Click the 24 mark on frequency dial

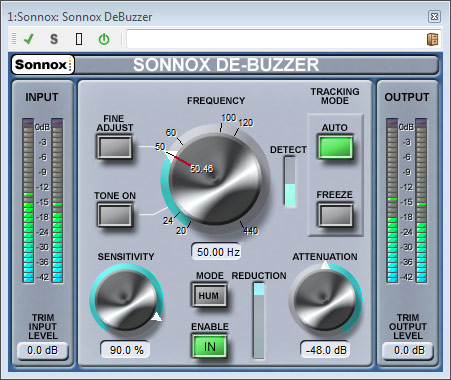(x=168, y=220)
